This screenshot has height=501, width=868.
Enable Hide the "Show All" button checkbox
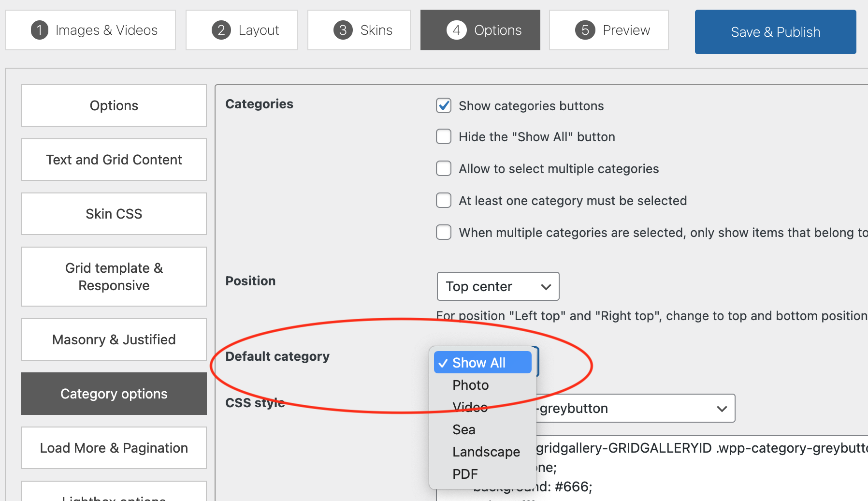click(x=444, y=137)
